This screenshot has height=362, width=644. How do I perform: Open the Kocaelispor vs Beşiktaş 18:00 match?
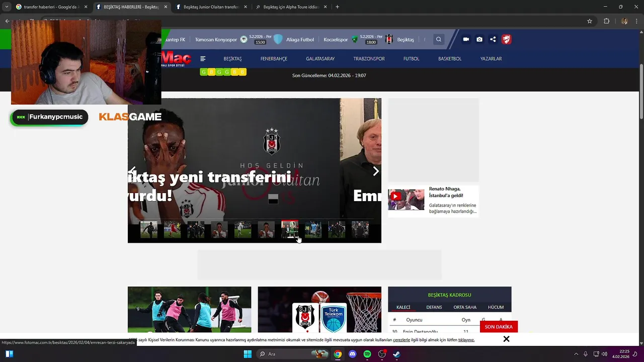369,39
